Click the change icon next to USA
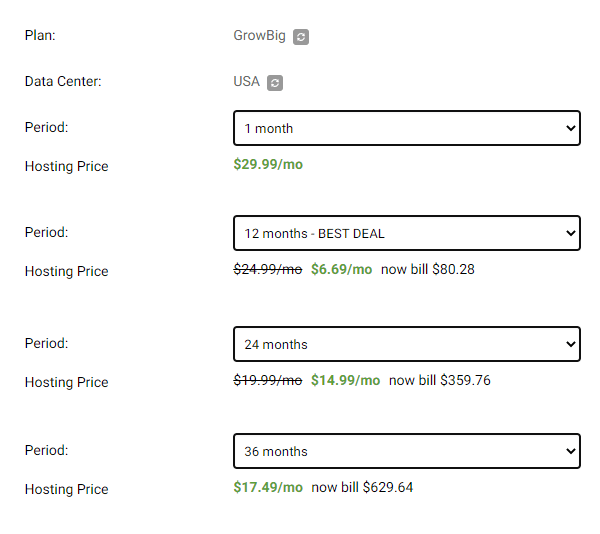Screen dimensions: 600x534 click(x=276, y=83)
